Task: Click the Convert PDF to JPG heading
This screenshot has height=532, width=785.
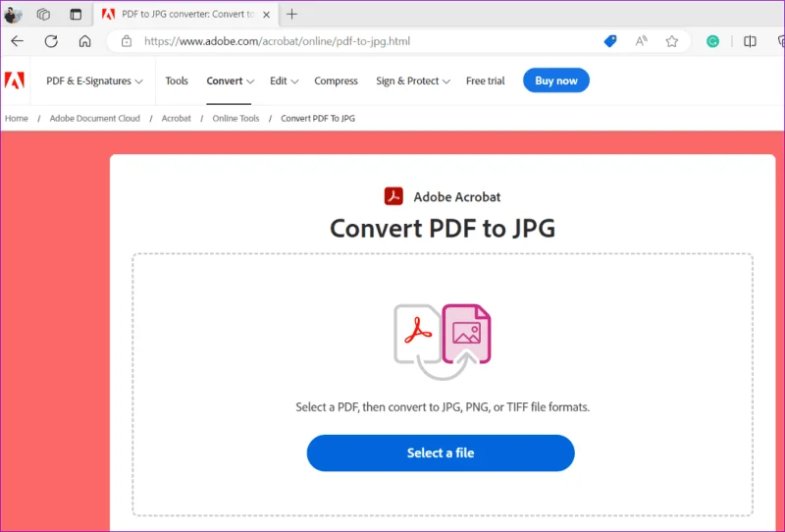Action: point(443,229)
